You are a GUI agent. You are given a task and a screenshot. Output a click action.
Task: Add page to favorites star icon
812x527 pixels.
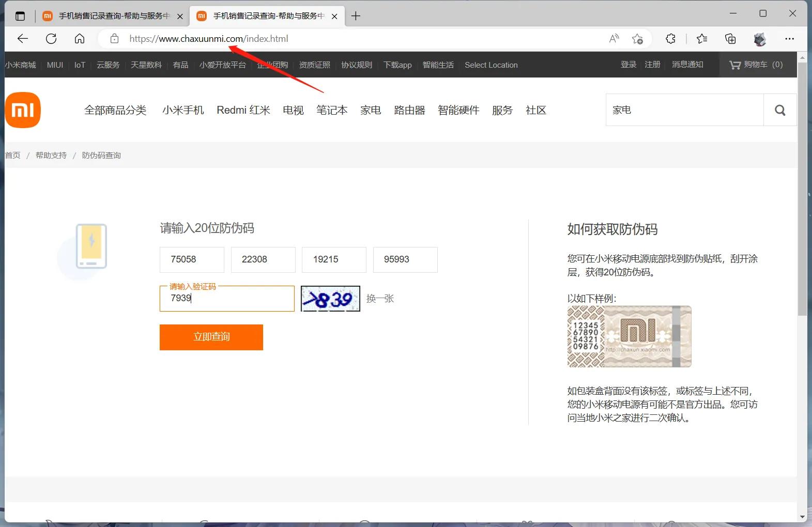[x=637, y=39]
